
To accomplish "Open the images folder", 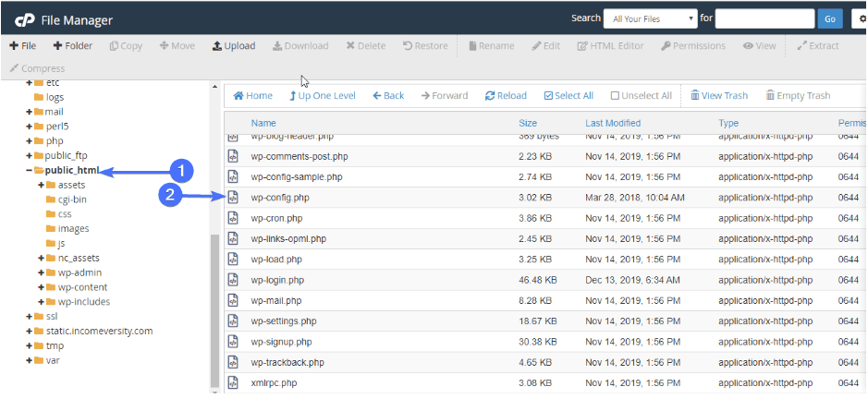I will (67, 228).
